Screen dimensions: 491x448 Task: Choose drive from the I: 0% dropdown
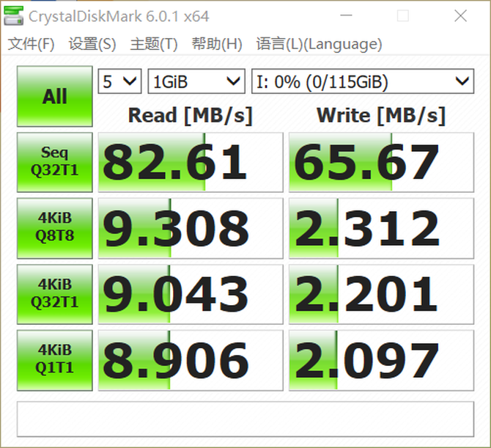tap(363, 81)
